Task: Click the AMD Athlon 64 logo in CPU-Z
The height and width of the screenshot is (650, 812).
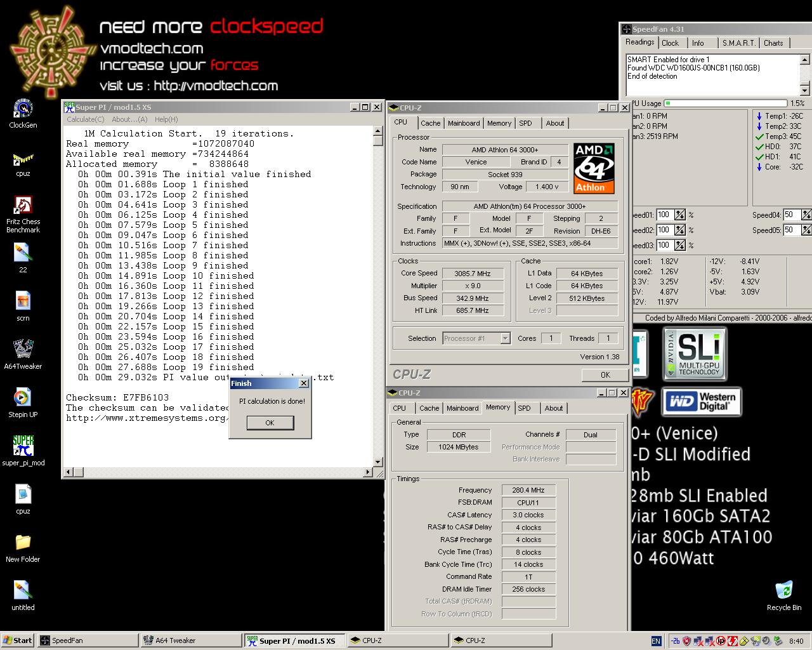Action: (594, 168)
